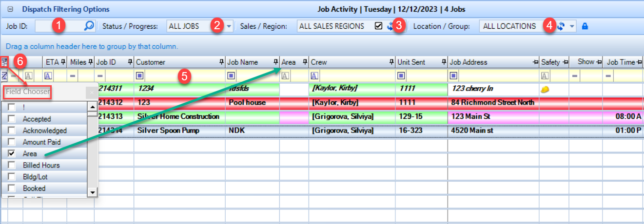
Task: Select the '129-15' unit sent cell
Action: click(x=421, y=116)
